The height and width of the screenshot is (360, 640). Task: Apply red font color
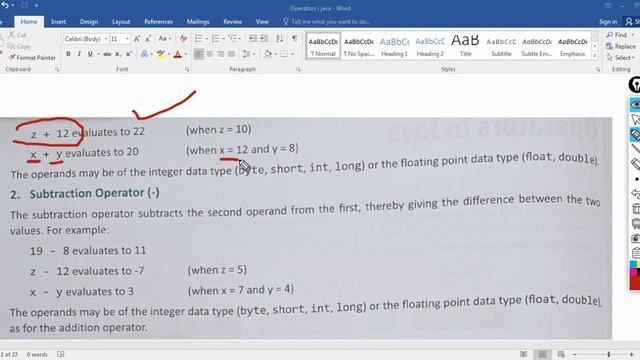[x=178, y=54]
